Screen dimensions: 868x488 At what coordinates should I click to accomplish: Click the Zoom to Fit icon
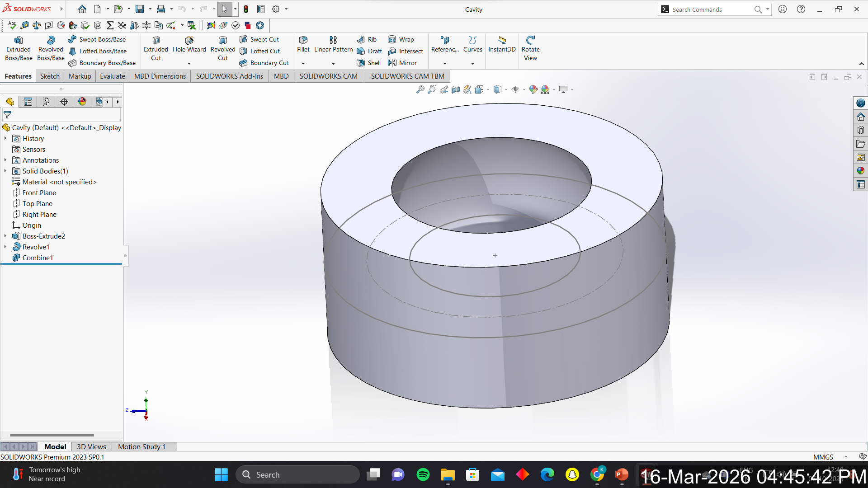[420, 89]
